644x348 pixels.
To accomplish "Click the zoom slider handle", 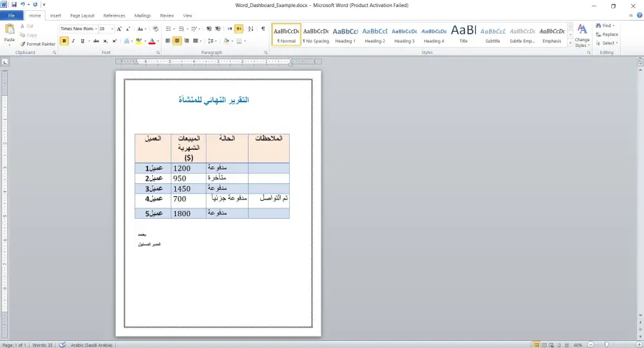I will coord(606,345).
